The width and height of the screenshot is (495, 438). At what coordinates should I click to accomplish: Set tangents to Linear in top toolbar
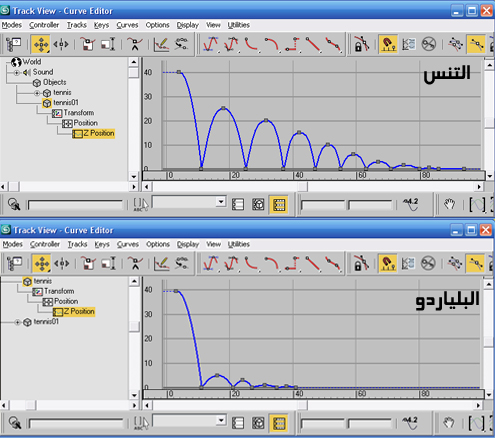(x=313, y=44)
